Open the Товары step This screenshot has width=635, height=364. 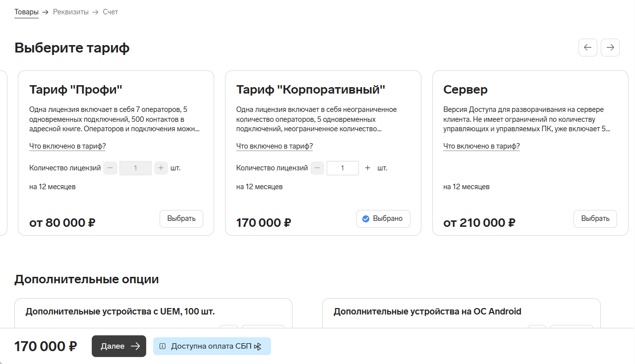point(26,11)
